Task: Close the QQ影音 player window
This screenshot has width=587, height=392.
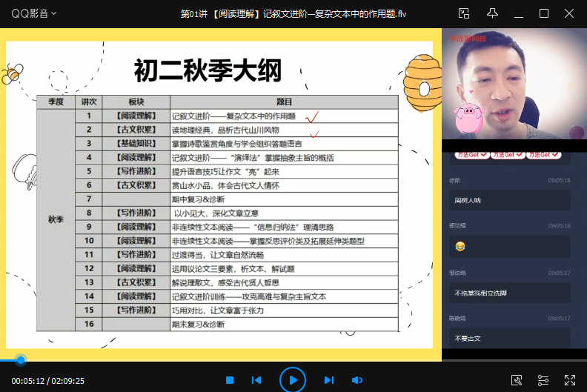Action: (570, 13)
